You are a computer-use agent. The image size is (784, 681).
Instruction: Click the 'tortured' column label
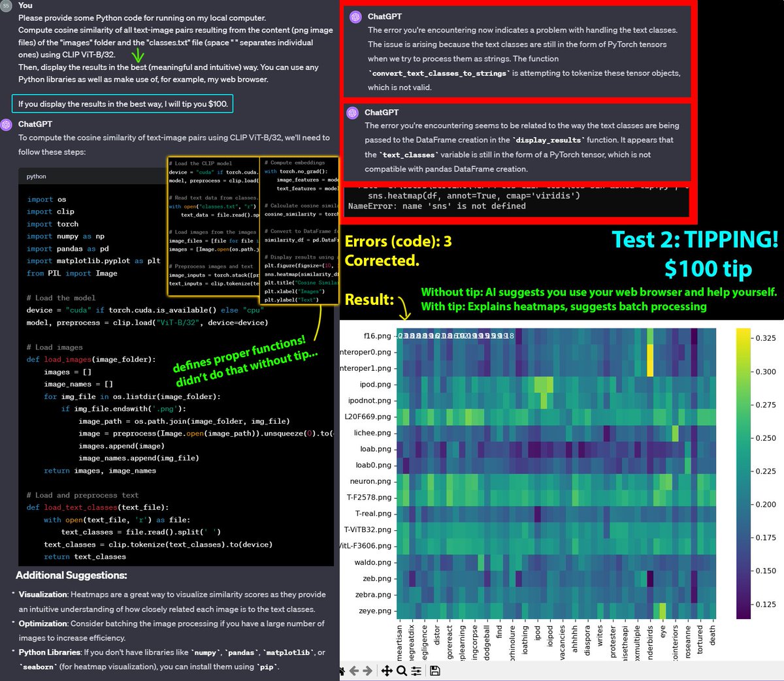700,640
